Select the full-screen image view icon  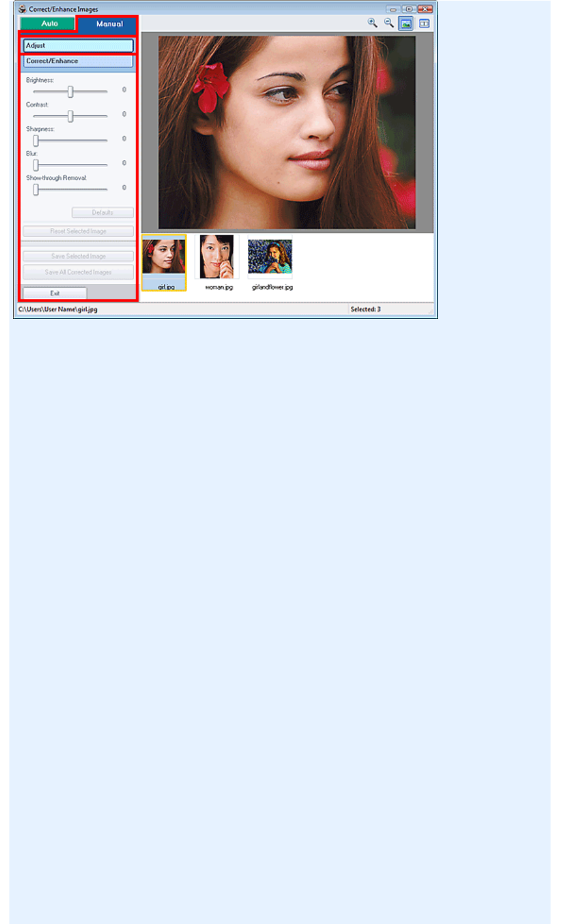pos(406,24)
